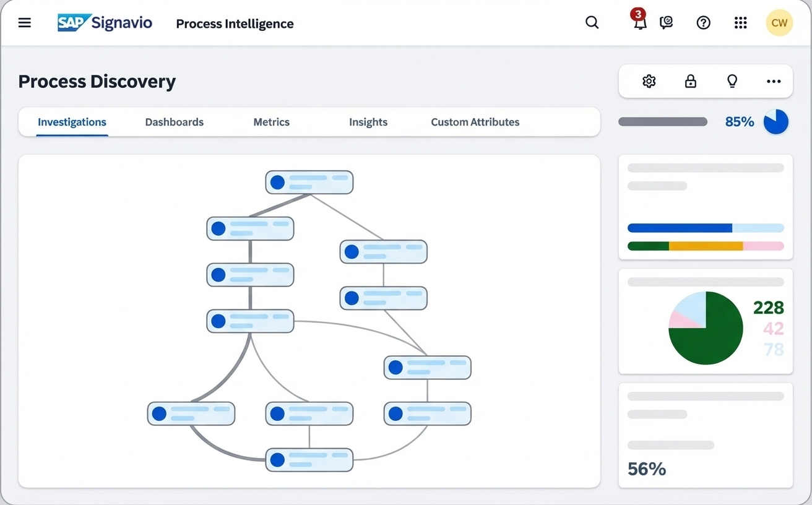Switch to the Dashboards tab
812x505 pixels.
pos(174,122)
